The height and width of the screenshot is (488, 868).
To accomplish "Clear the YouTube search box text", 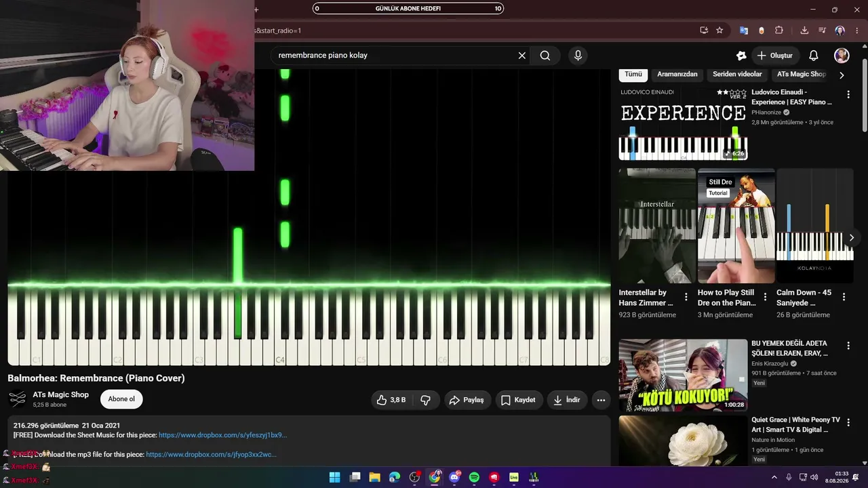I will click(x=522, y=56).
